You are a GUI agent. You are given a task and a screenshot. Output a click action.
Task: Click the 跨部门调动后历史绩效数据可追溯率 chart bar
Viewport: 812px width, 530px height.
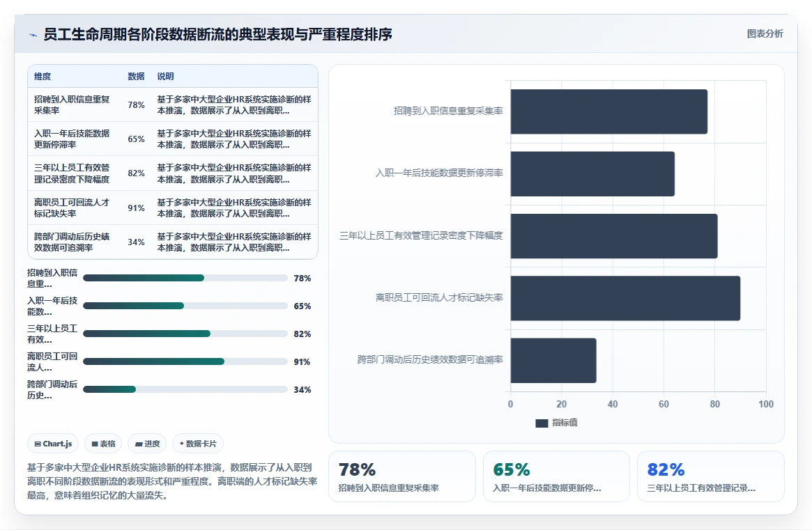tap(553, 361)
